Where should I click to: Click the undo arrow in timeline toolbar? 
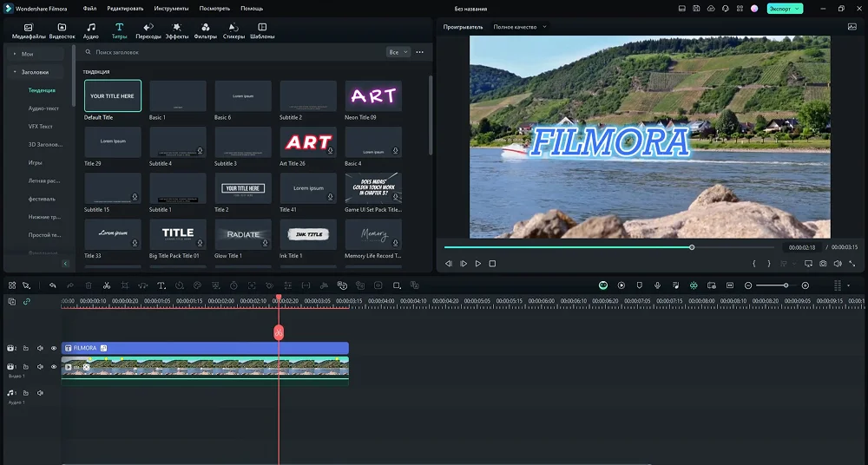[x=53, y=285]
